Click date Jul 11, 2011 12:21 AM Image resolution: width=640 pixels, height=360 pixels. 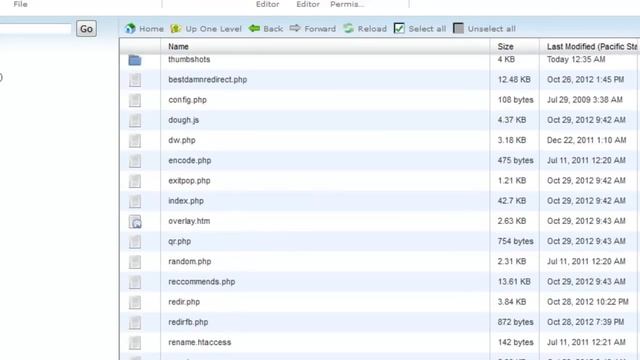[586, 342]
